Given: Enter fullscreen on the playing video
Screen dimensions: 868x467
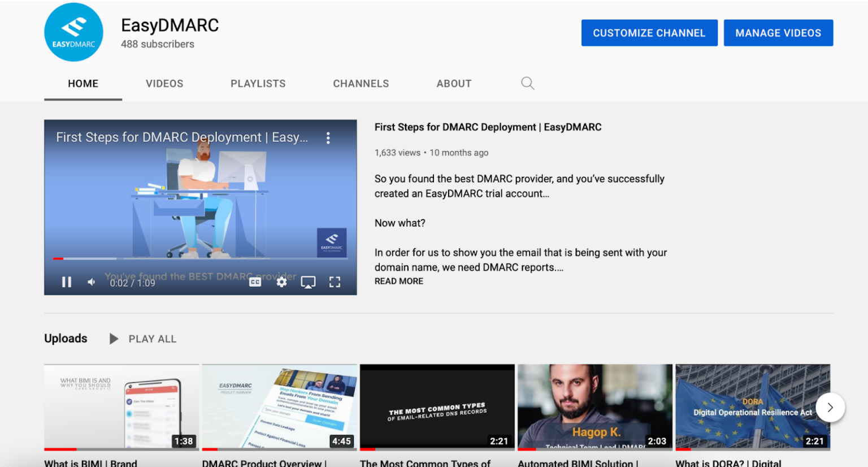Looking at the screenshot, I should point(335,282).
